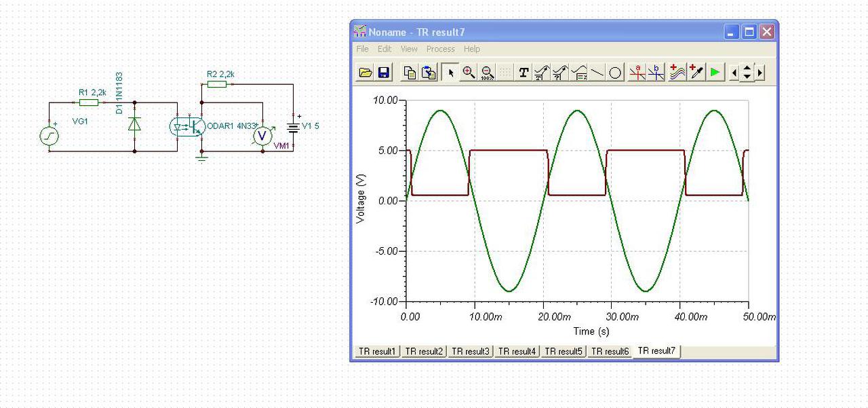Save the diagram with the floppy icon
This screenshot has height=408, width=868.
pos(383,73)
